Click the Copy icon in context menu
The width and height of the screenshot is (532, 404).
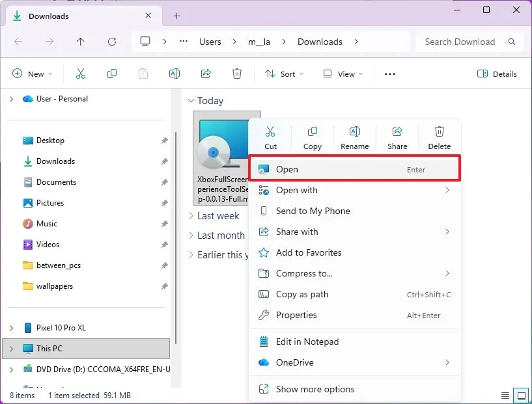(x=313, y=137)
